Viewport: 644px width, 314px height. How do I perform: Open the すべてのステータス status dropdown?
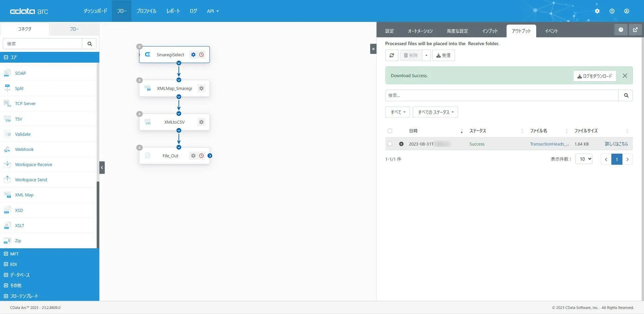[x=435, y=112]
